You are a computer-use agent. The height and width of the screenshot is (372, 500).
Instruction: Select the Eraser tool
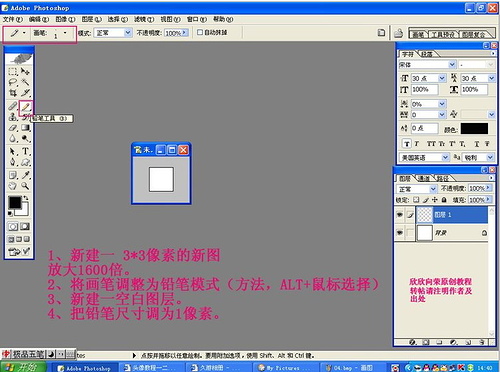(x=13, y=128)
